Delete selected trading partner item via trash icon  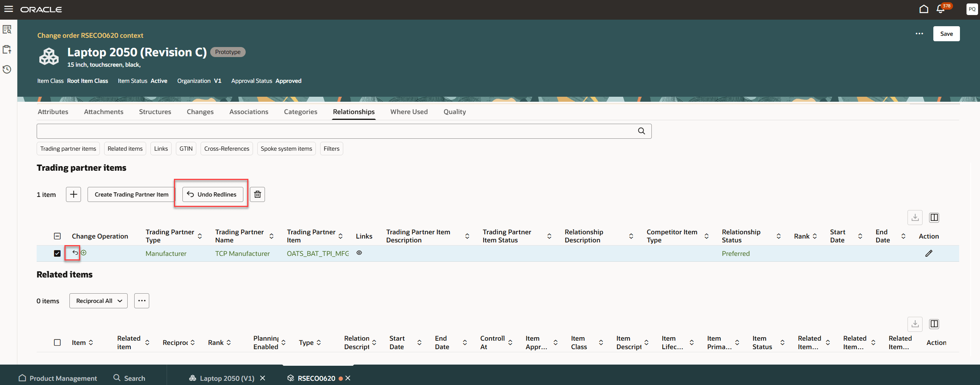pyautogui.click(x=257, y=194)
